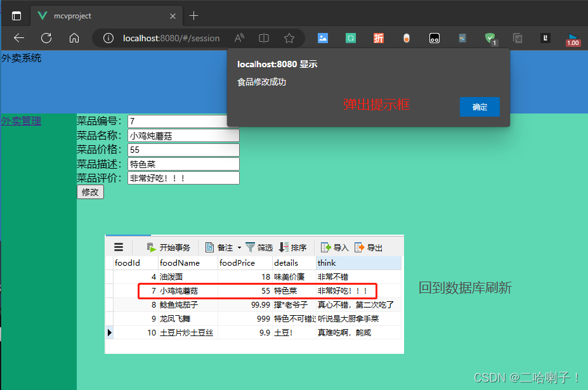
Task: Open the orange dot extension icon
Action: tap(407, 38)
